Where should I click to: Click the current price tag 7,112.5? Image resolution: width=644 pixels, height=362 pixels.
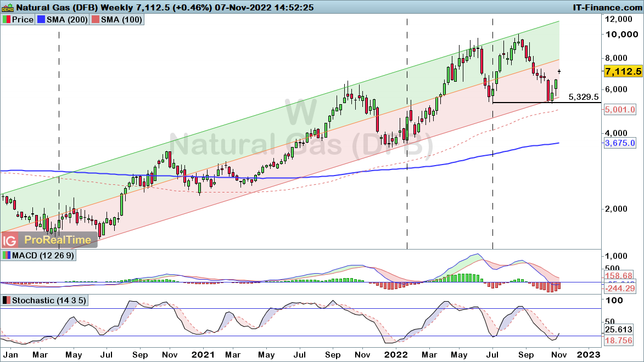pos(623,71)
